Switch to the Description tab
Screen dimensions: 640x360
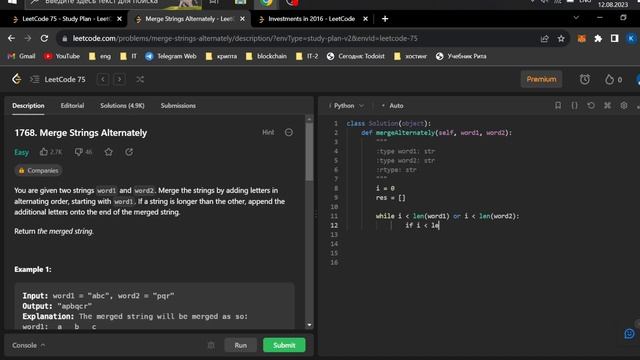pyautogui.click(x=28, y=106)
